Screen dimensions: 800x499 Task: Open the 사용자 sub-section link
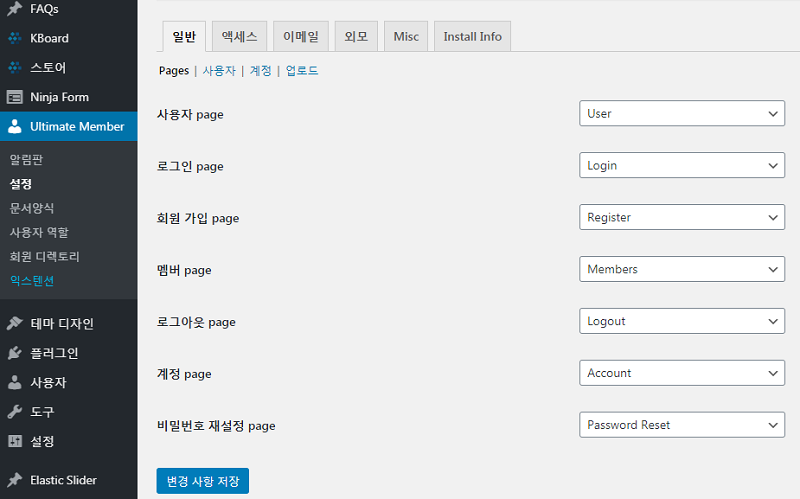point(219,70)
